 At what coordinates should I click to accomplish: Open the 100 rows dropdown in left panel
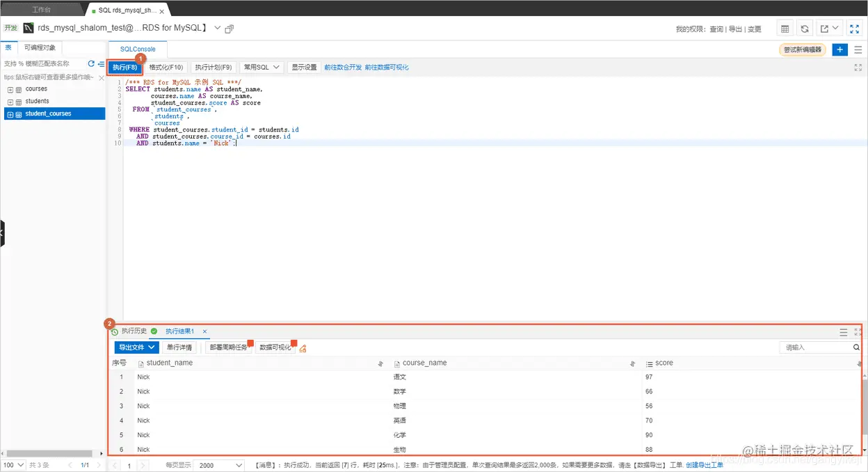point(13,465)
